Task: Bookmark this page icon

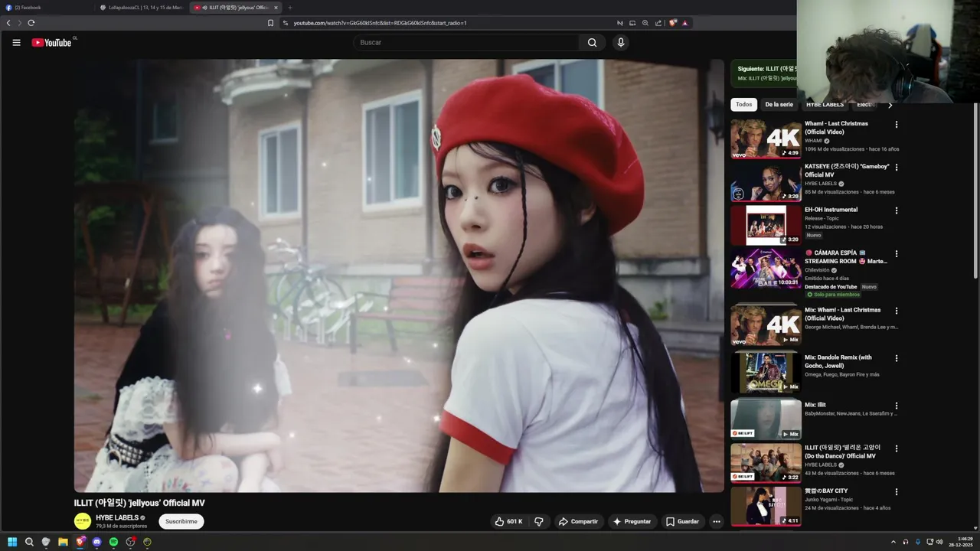Action: click(x=270, y=23)
